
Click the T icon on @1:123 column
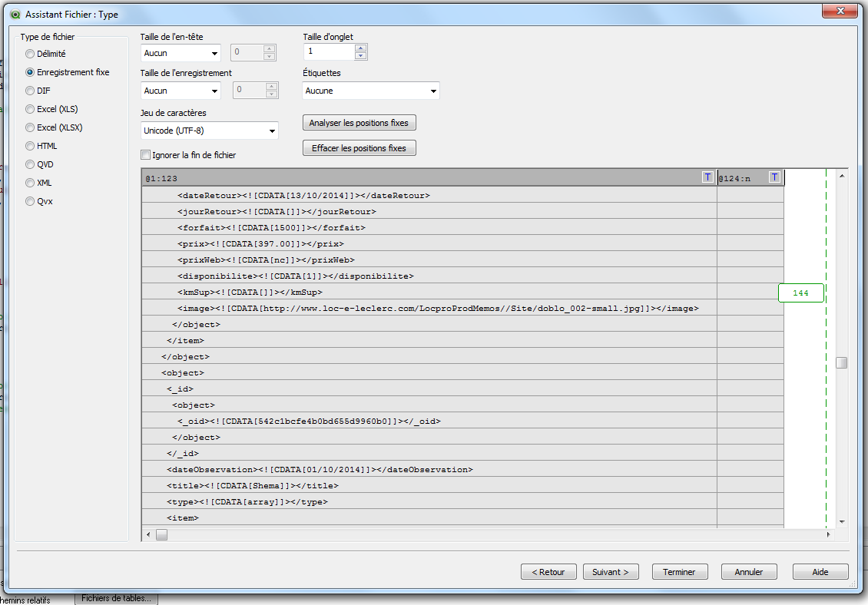707,177
